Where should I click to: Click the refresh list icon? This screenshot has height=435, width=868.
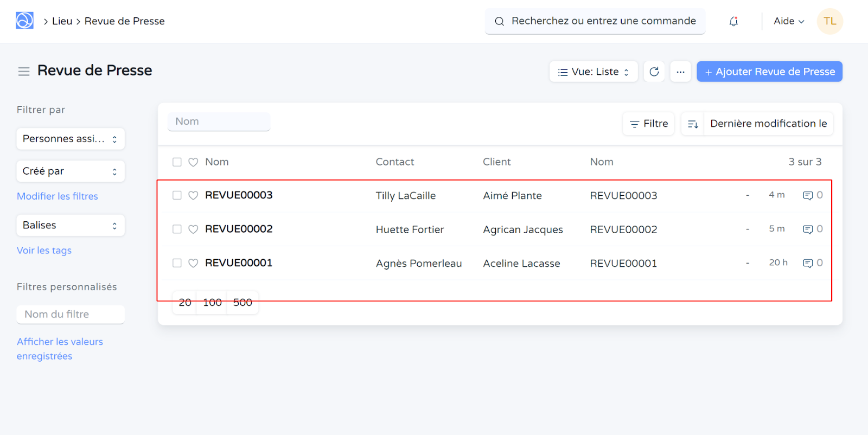654,72
